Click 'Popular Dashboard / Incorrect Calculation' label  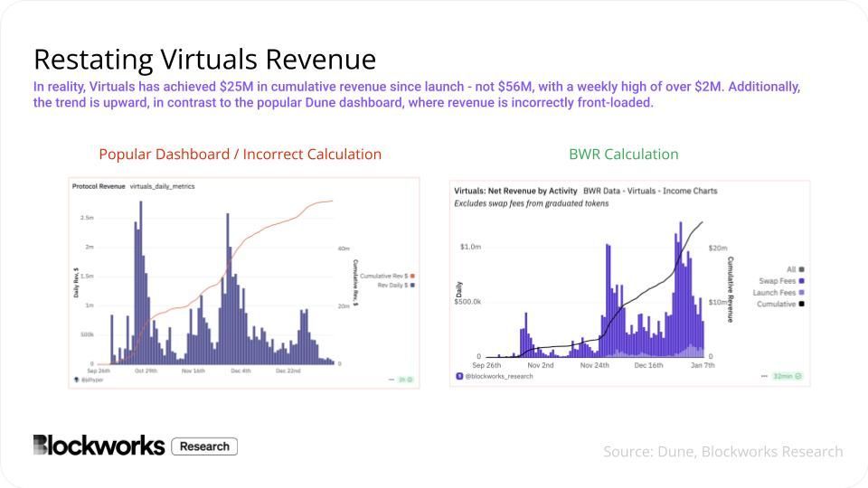241,154
